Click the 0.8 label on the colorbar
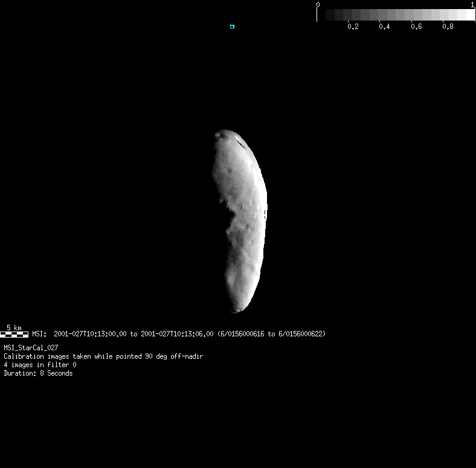Screen dimensions: 476x468 point(448,27)
